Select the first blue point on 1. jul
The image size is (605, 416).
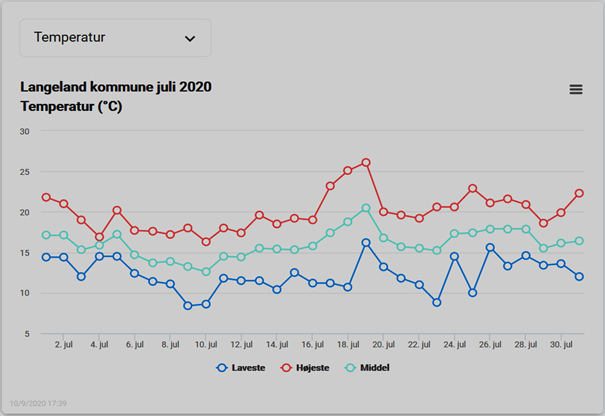click(46, 257)
